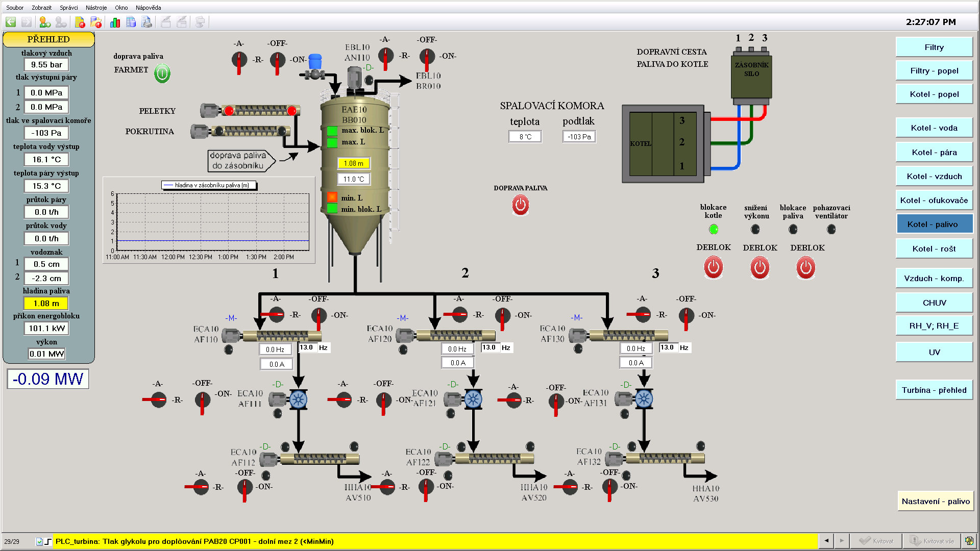The width and height of the screenshot is (980, 551).
Task: Open the Zobrazit menu
Action: [41, 8]
